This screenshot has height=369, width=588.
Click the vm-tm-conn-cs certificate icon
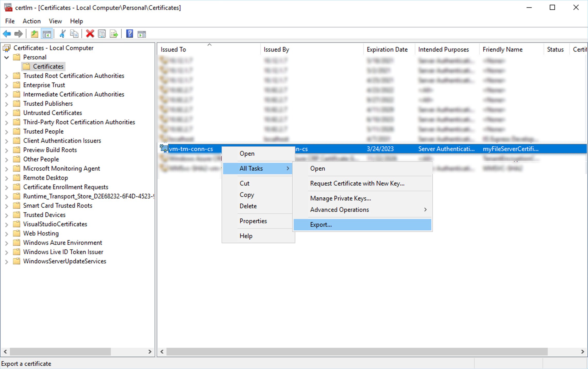coord(164,149)
